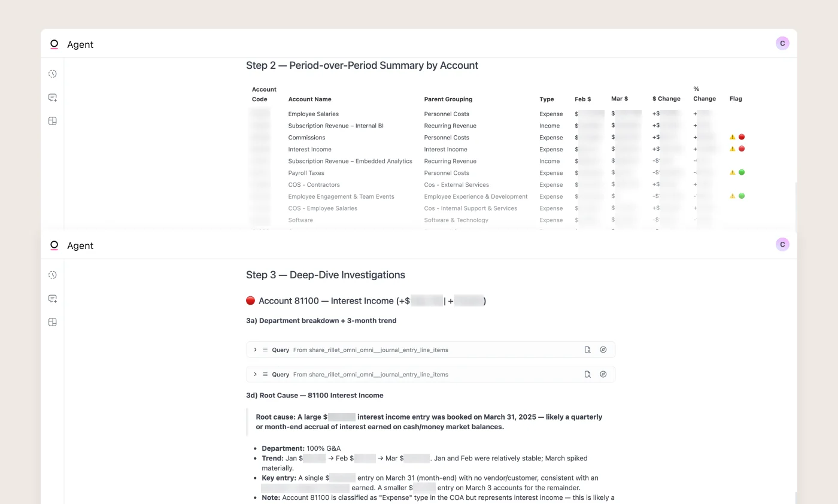838x504 pixels.
Task: Open history icon in lower sidebar
Action: pyautogui.click(x=53, y=275)
